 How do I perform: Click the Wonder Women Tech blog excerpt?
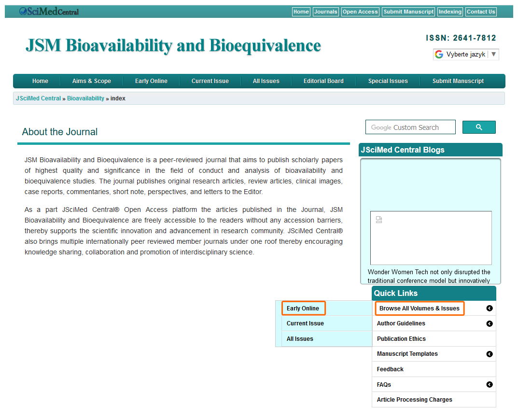pos(429,276)
